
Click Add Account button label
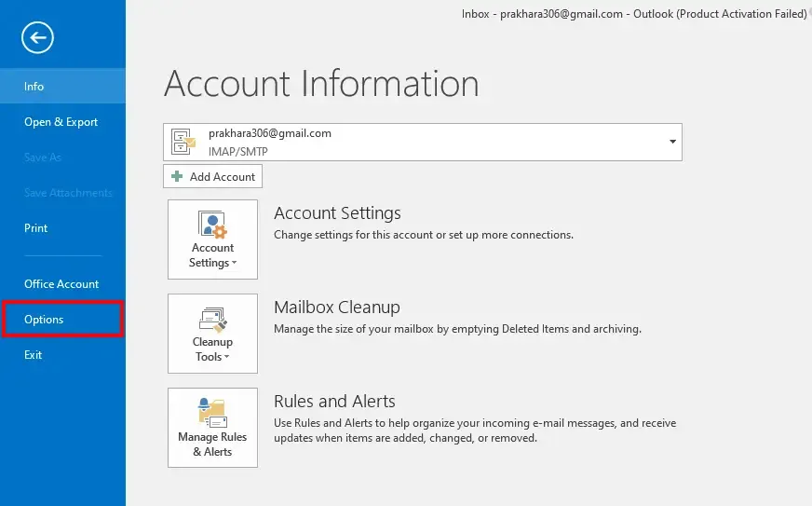[223, 177]
